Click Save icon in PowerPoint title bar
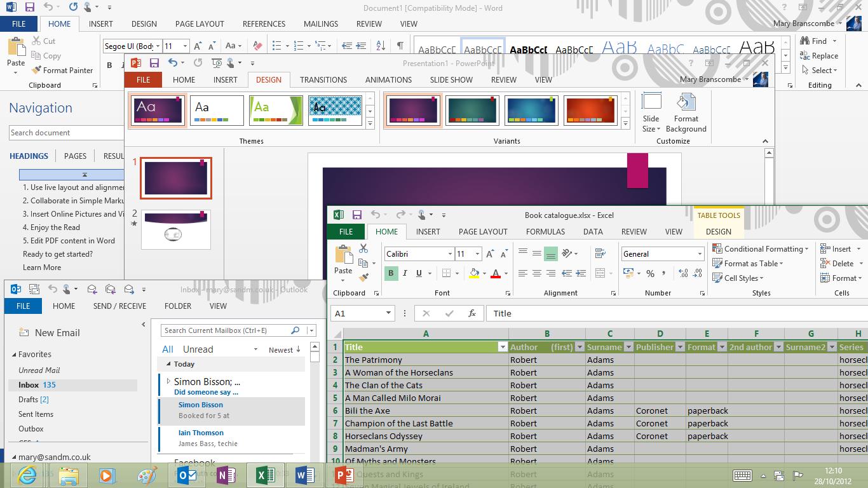 (154, 63)
